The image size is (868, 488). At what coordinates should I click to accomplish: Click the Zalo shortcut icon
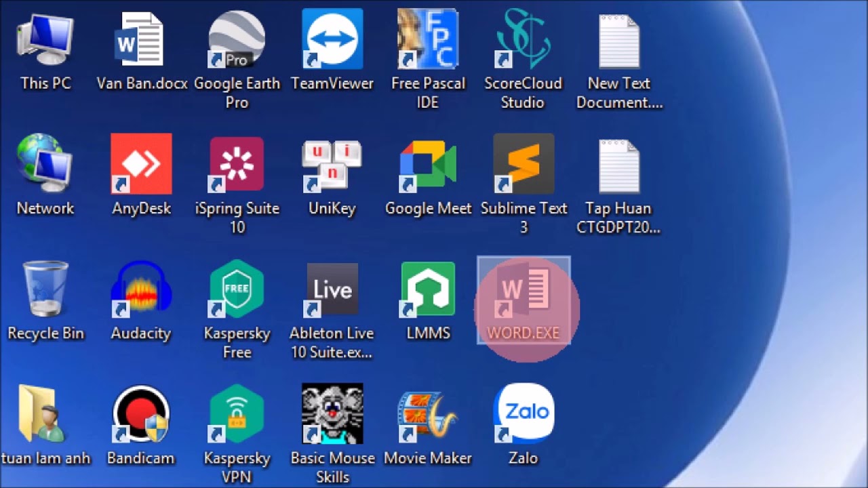[x=524, y=426]
